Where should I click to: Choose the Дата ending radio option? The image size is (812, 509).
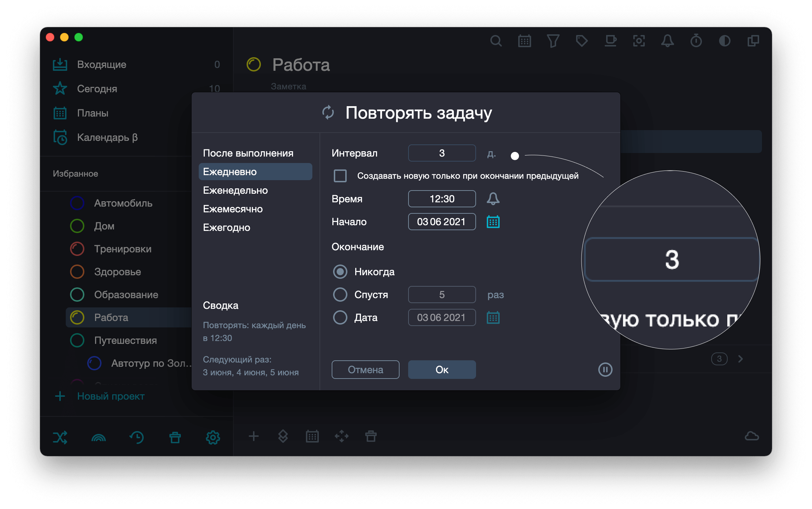[340, 317]
